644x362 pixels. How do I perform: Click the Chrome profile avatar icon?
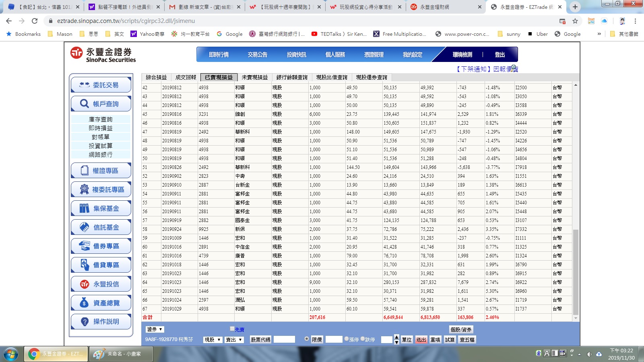click(622, 21)
